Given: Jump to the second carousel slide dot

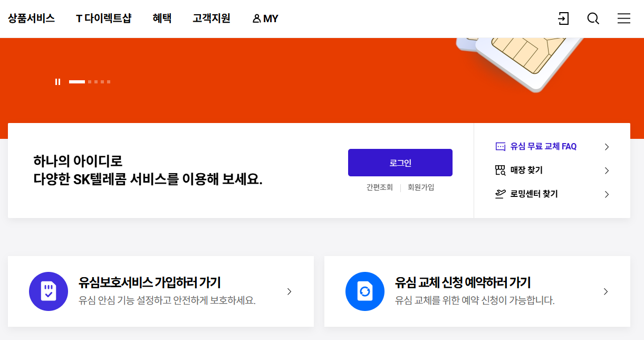Looking at the screenshot, I should point(90,82).
